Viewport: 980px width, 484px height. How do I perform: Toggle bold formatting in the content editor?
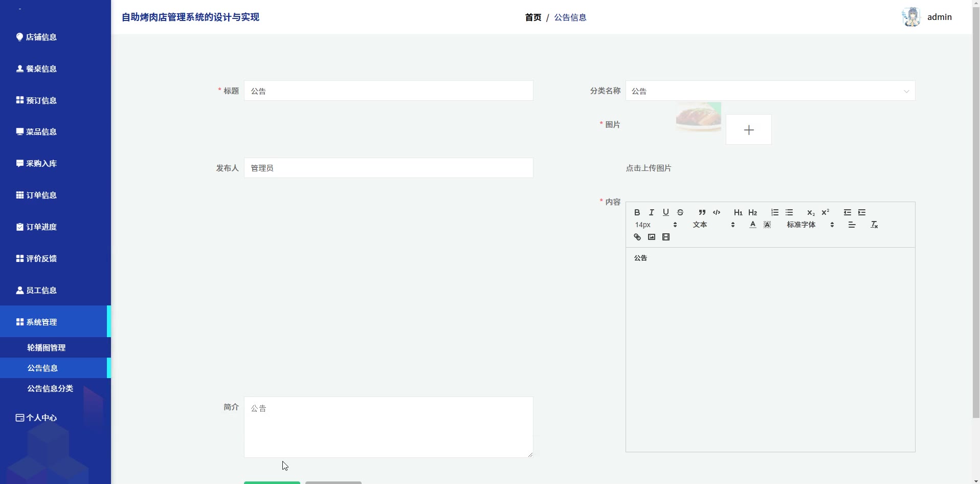[x=637, y=212]
